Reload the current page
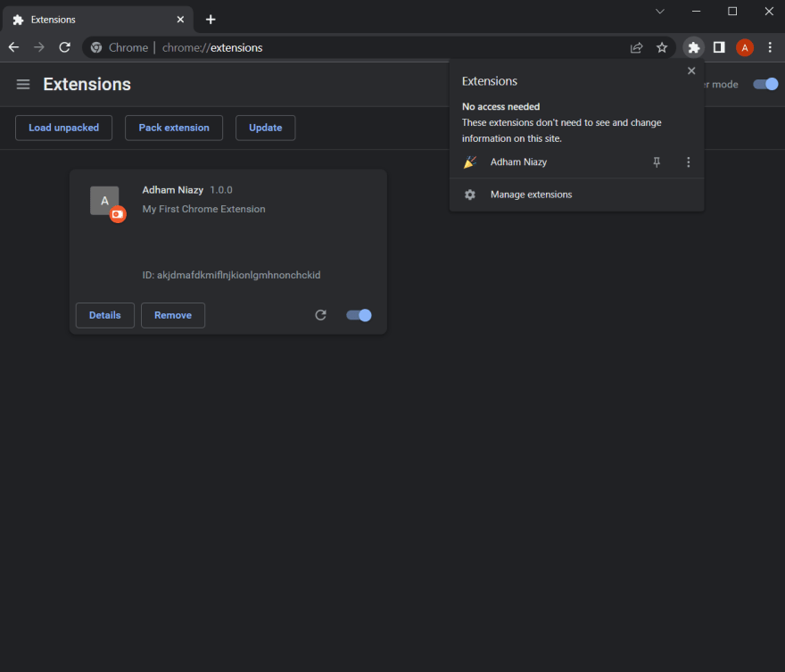Viewport: 785px width, 672px height. click(64, 47)
